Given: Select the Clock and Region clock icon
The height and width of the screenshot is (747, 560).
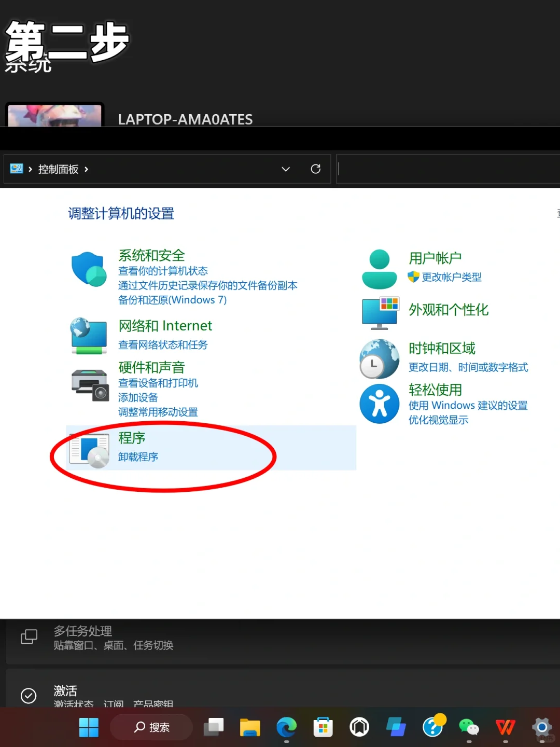Looking at the screenshot, I should tap(379, 358).
